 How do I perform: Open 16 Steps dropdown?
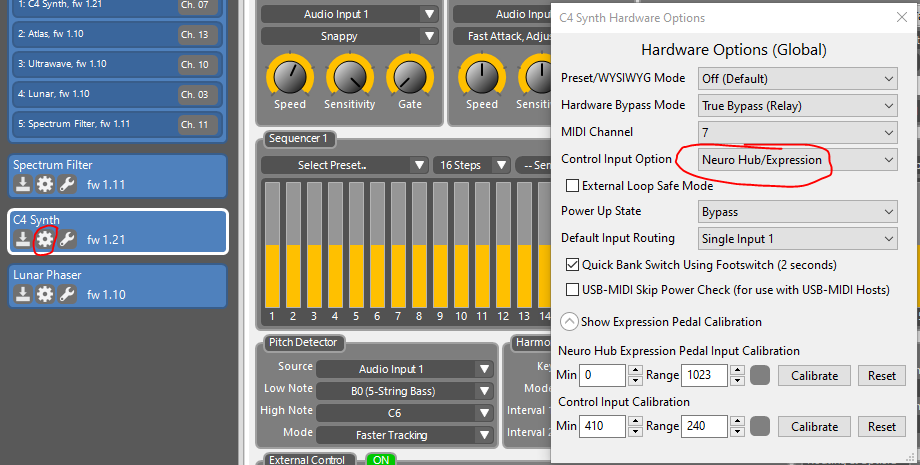(471, 165)
